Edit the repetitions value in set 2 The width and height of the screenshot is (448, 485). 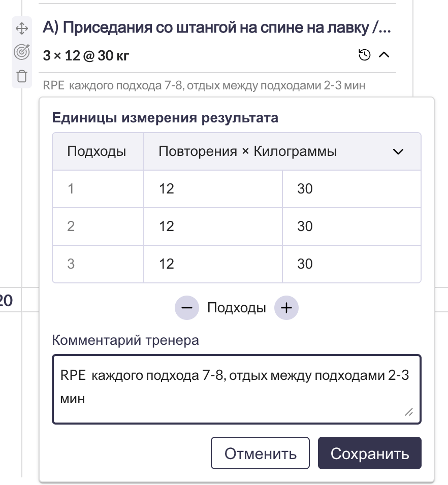(212, 226)
